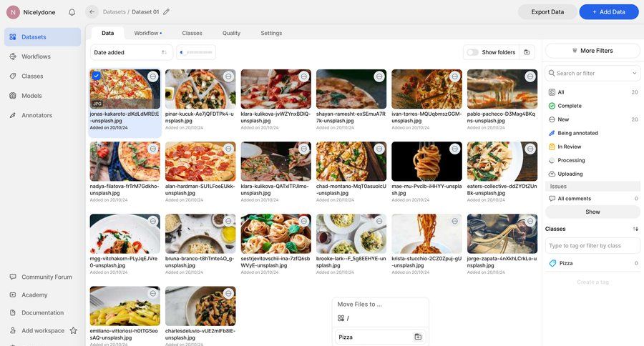Image resolution: width=644 pixels, height=346 pixels.
Task: Open Datasets in the sidebar
Action: coord(43,37)
